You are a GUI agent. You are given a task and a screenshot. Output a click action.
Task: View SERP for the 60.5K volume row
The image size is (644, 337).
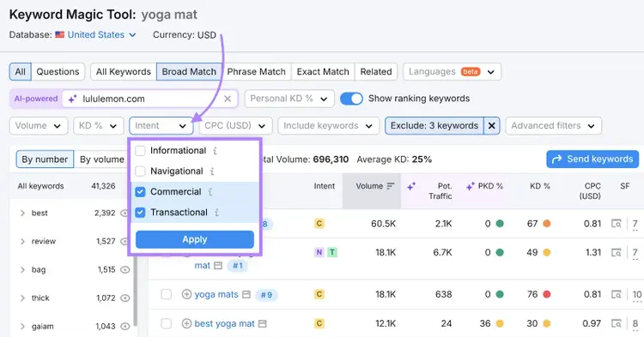616,224
